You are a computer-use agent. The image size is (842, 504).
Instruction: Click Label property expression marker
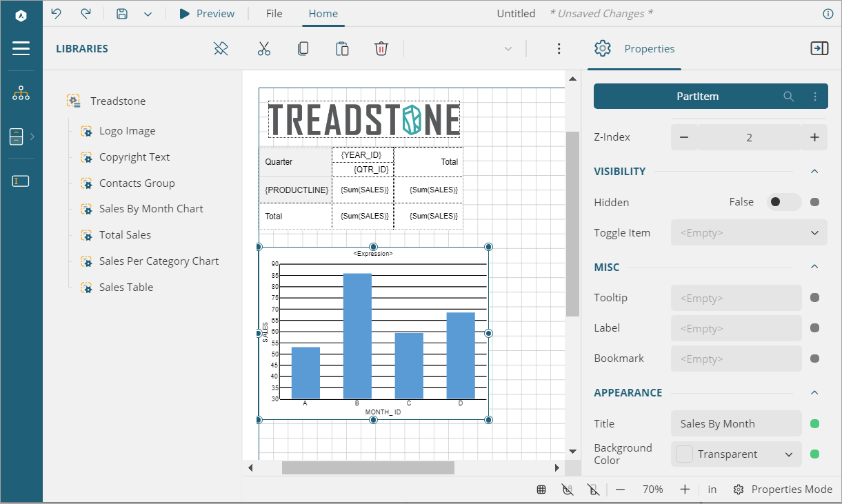point(814,328)
